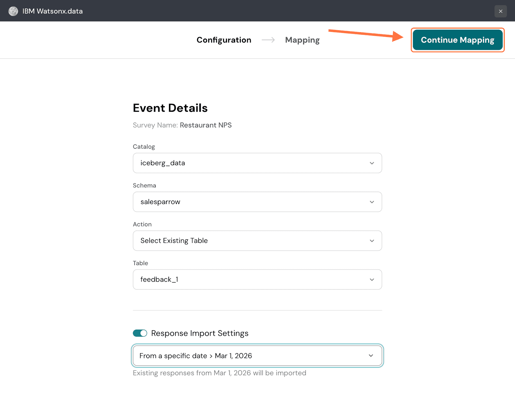Click the chevron in the Action field
The width and height of the screenshot is (515, 420).
372,241
